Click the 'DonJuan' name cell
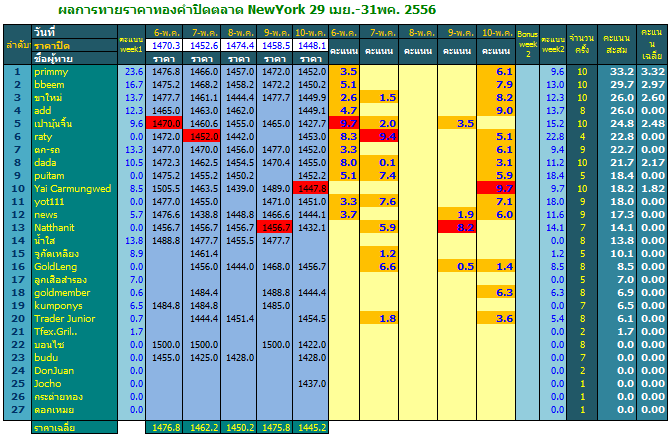 click(x=75, y=371)
